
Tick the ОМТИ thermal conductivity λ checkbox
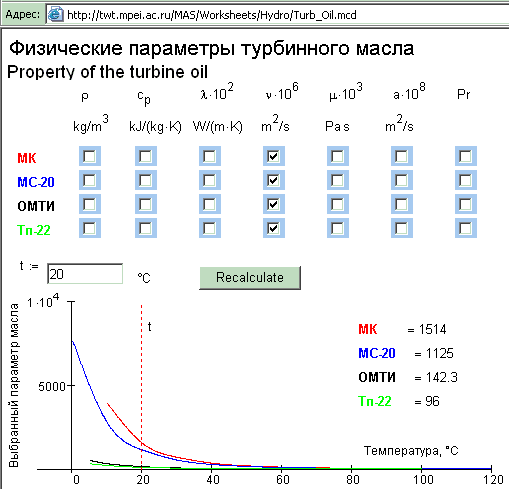(210, 204)
